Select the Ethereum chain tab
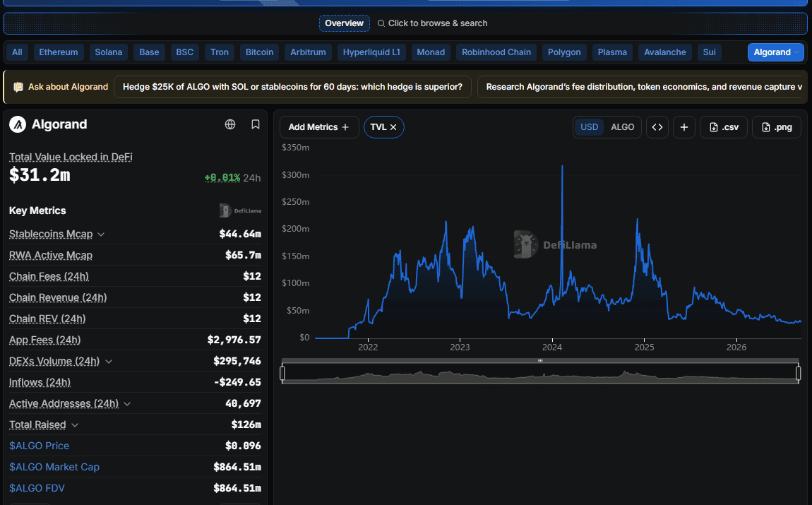812x505 pixels. (x=59, y=52)
